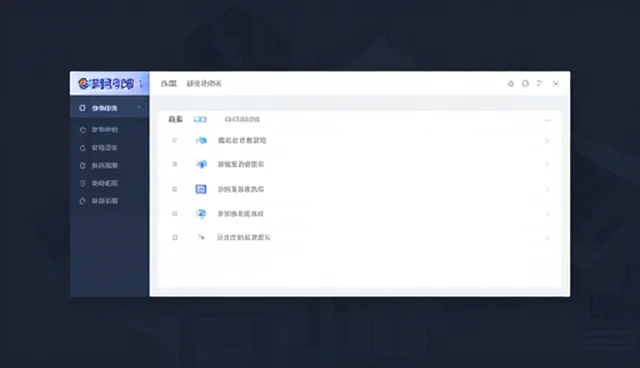Screen dimensions: 640x368
Task: Open the dropdown arrow beside the app logo
Action: point(141,84)
